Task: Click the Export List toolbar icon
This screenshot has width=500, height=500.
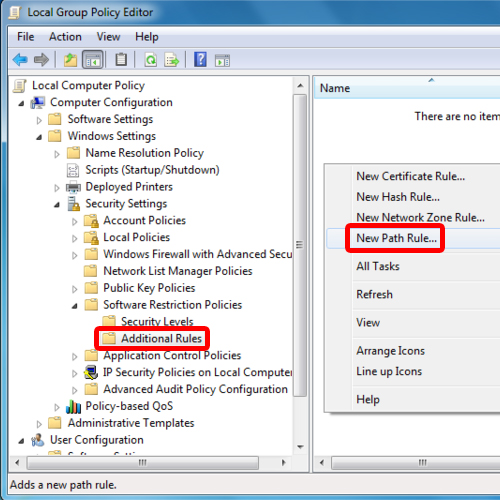Action: (172, 60)
